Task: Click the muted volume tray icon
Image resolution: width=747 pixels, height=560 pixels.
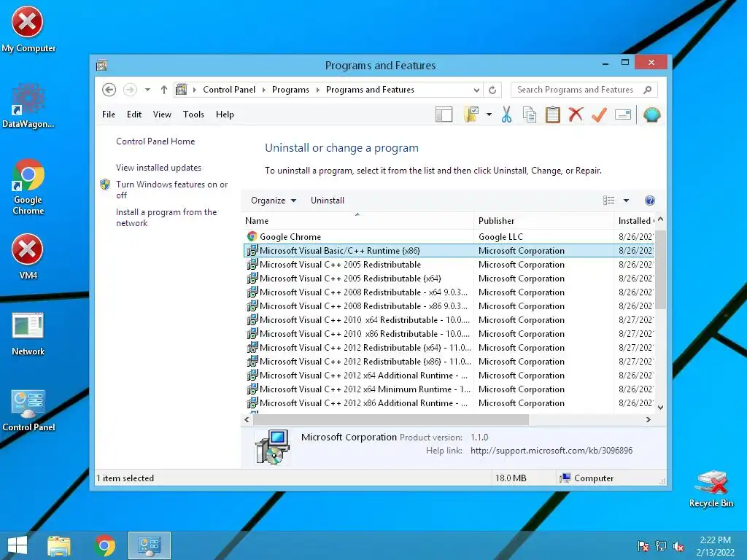Action: [x=678, y=546]
